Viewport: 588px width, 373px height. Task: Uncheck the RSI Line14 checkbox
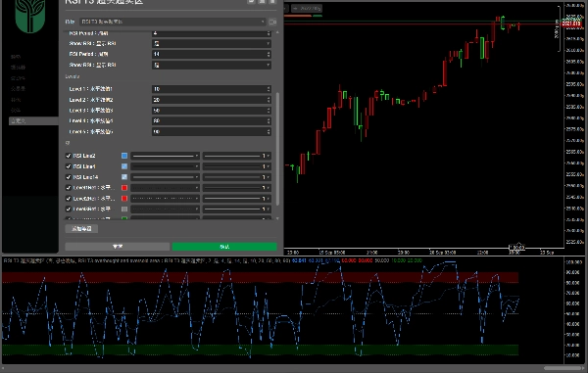click(69, 177)
